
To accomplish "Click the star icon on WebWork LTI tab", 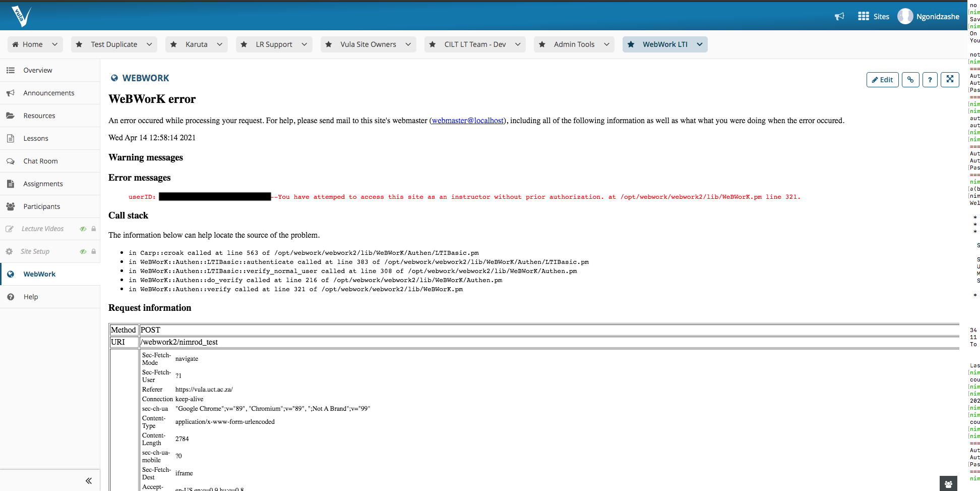I will point(631,44).
